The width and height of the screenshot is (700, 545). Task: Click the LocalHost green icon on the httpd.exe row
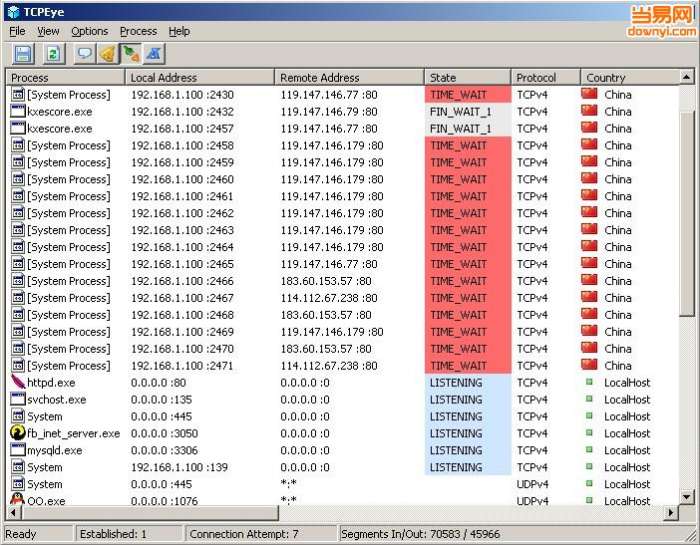(x=589, y=382)
